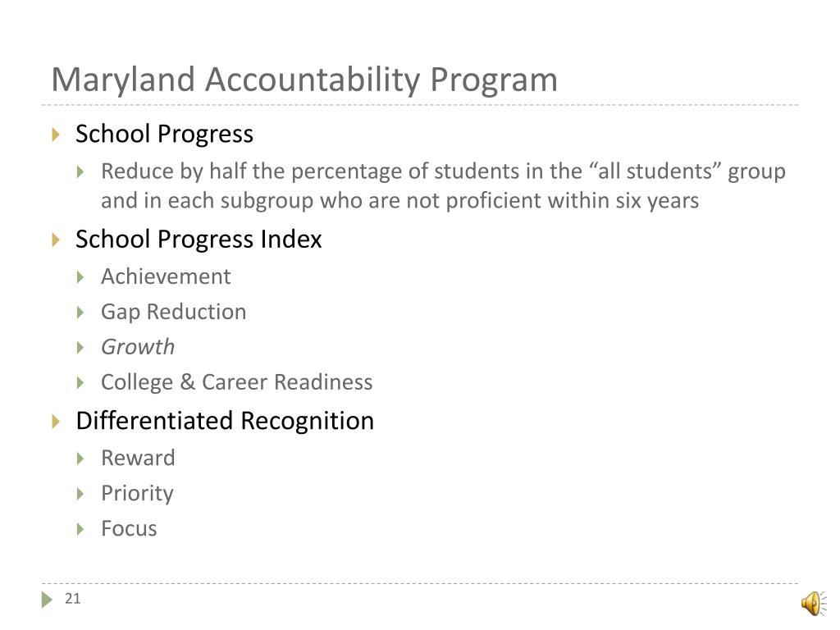This screenshot has height=630, width=840.
Task: Click the Gap Reduction text
Action: coord(174,313)
